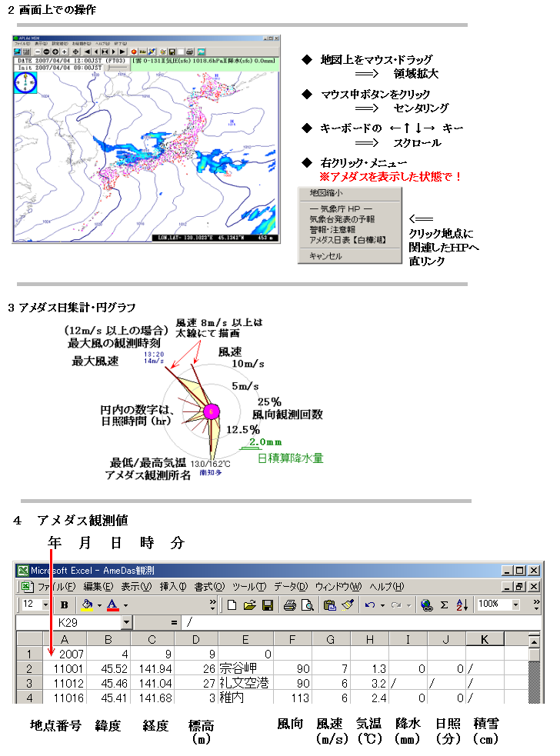Click the Undo arrow in Excel

click(370, 604)
